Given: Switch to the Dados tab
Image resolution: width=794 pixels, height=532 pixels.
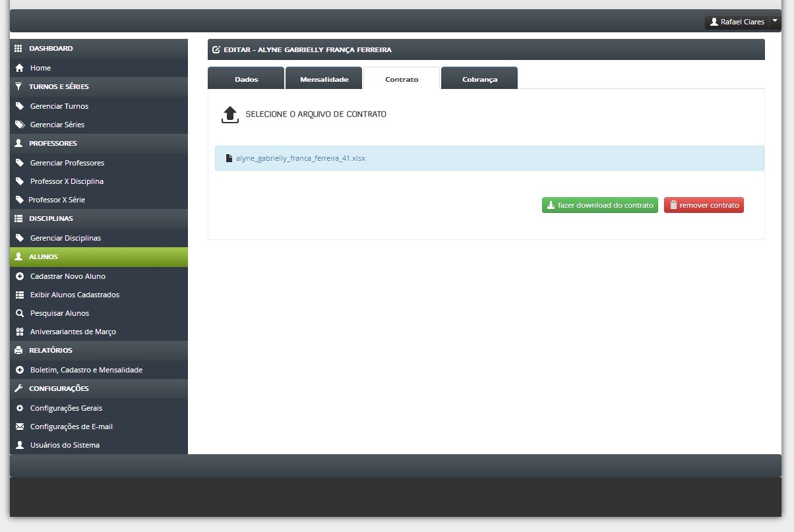Looking at the screenshot, I should [x=246, y=78].
